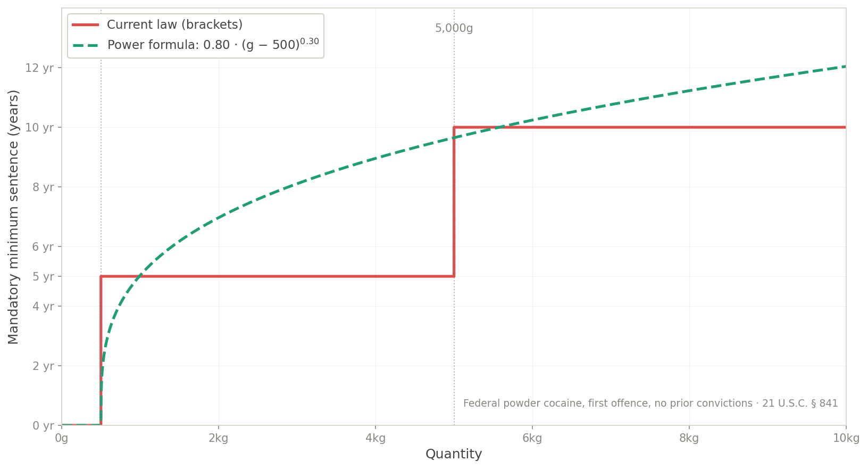Viewport: 868px width, 469px height.
Task: Select the Current law (brackets) legend label
Action: (x=175, y=25)
